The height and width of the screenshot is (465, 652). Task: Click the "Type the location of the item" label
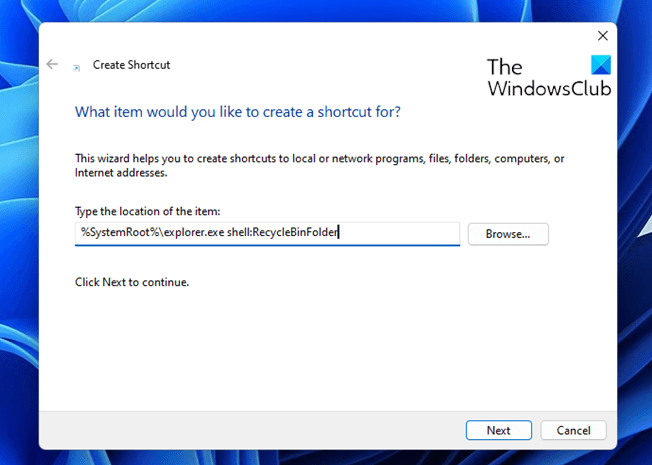[147, 210]
